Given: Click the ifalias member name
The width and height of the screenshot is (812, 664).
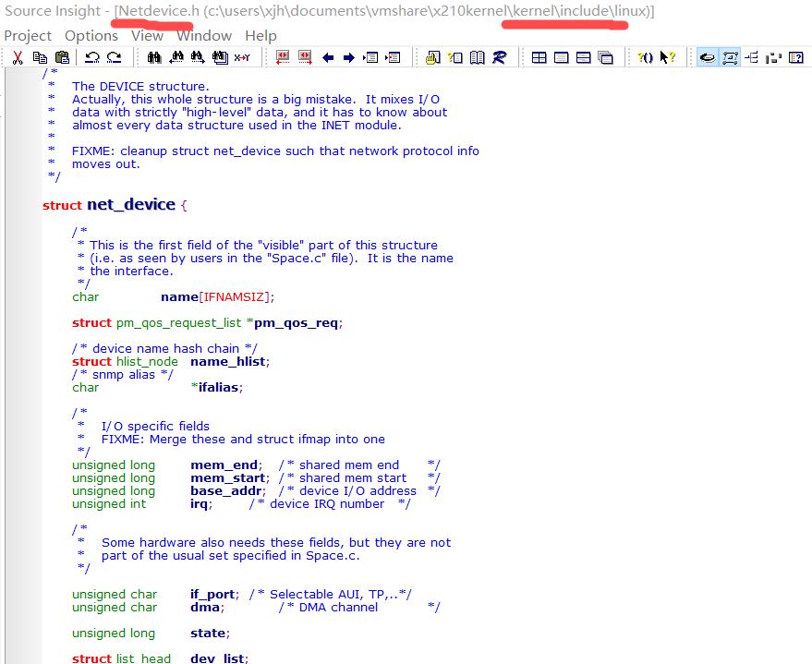Looking at the screenshot, I should point(219,388).
